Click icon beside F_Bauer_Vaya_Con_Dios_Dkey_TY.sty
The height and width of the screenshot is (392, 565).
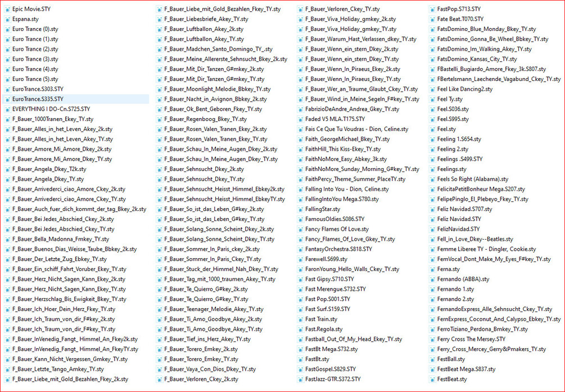tap(159, 370)
